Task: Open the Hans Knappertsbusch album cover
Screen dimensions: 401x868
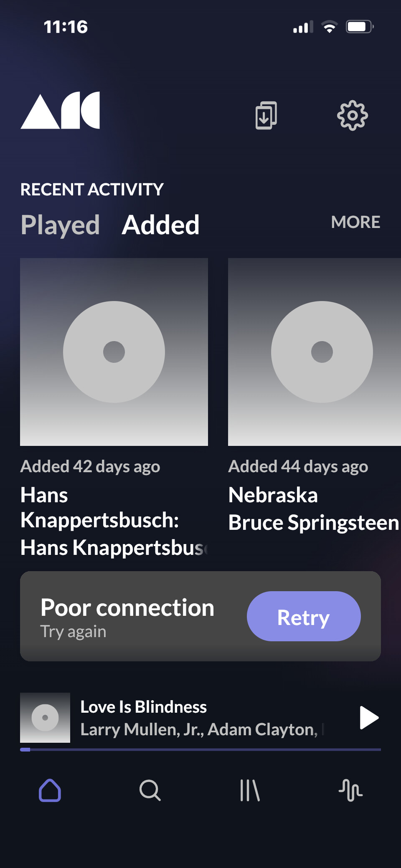Action: [114, 352]
